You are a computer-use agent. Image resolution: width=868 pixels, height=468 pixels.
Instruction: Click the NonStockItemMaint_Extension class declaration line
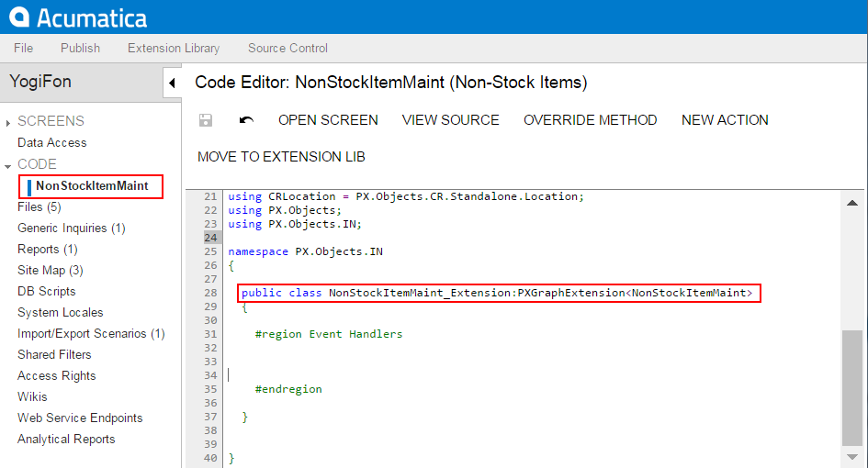coord(497,293)
